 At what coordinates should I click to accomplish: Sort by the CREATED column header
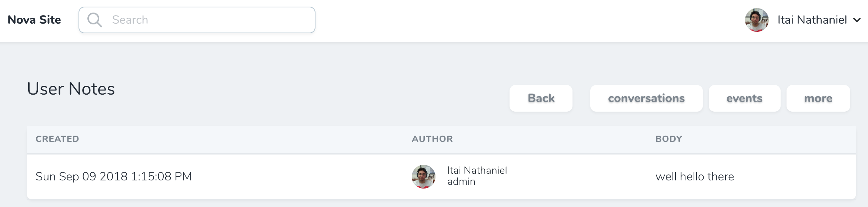[x=57, y=139]
